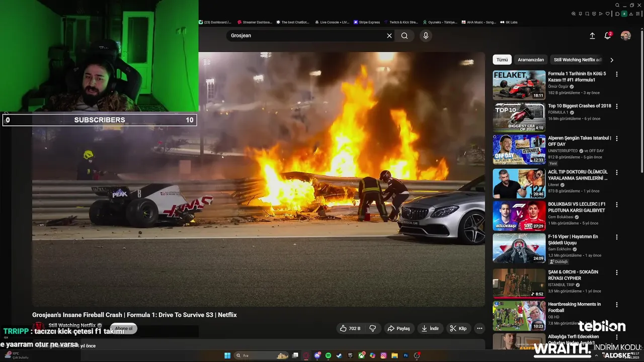This screenshot has height=362, width=644.
Task: Open the Oyuneks Türkiye bookmark
Action: click(440, 22)
